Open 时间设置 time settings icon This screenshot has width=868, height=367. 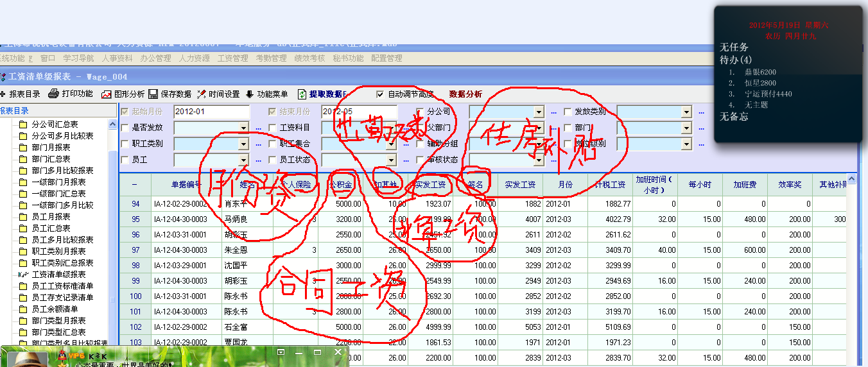click(202, 94)
